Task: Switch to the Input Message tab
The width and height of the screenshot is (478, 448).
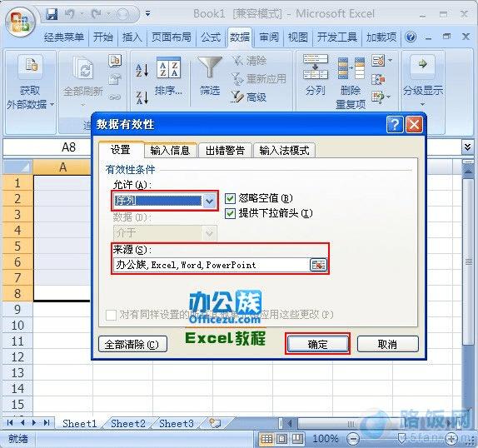Action: (x=171, y=151)
